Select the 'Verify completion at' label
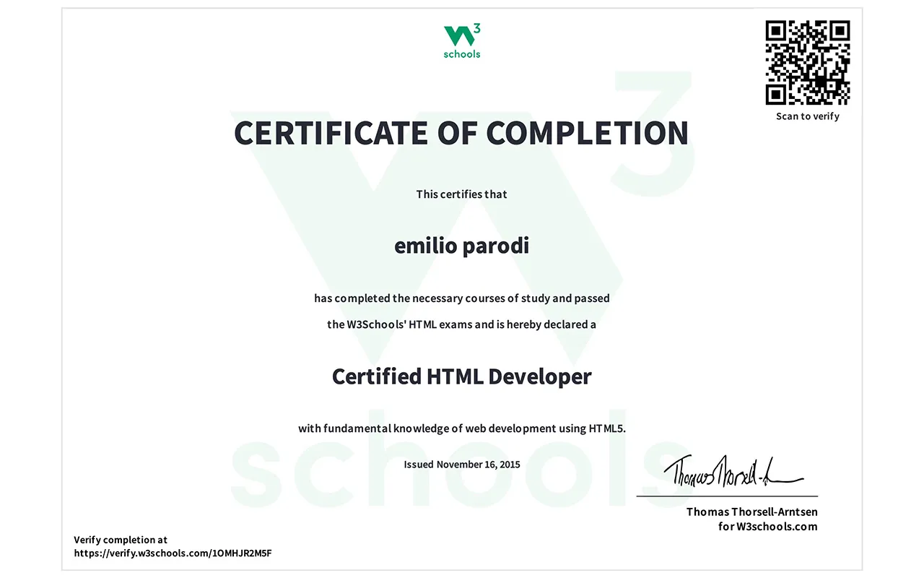 coord(121,540)
